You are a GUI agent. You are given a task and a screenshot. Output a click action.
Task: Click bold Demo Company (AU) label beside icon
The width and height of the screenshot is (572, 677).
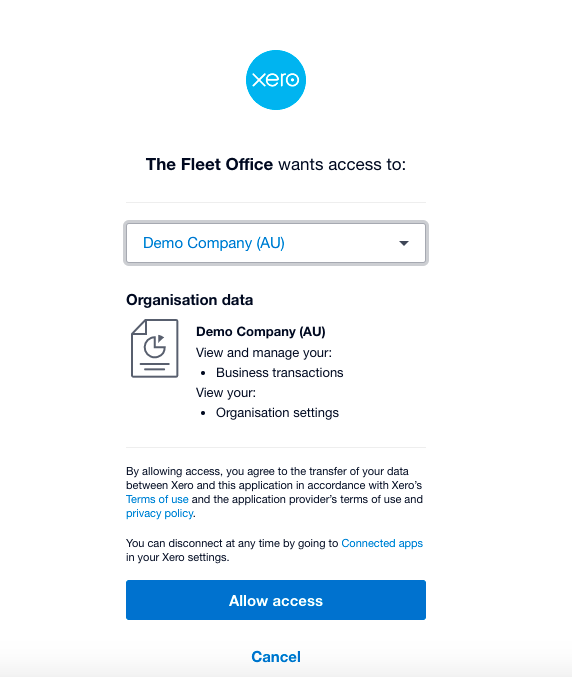[x=261, y=332]
